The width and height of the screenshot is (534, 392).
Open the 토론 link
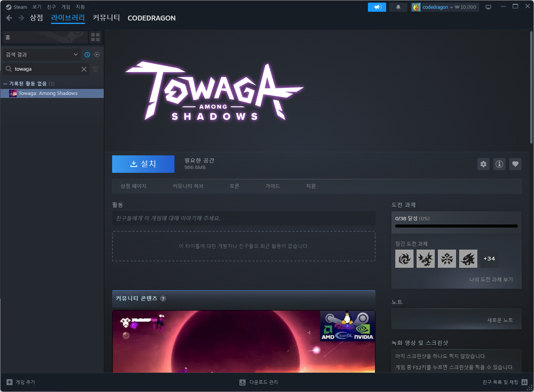pos(235,186)
